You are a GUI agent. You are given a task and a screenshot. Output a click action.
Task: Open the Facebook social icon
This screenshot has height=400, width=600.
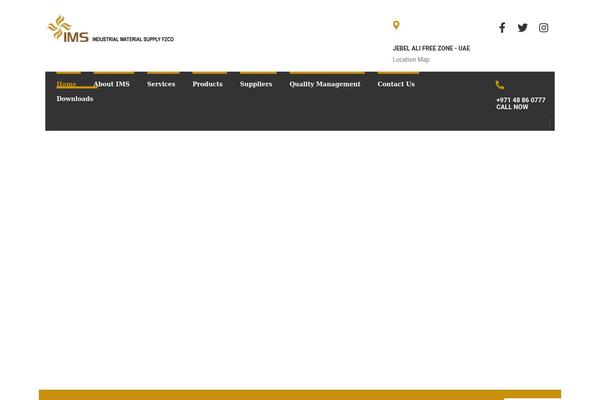pos(502,28)
